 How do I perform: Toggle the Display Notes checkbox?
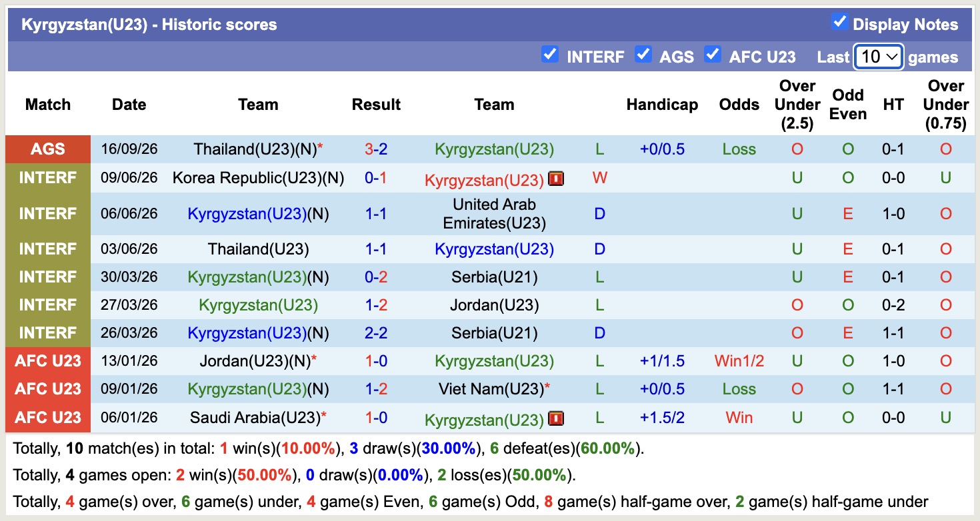tap(839, 22)
